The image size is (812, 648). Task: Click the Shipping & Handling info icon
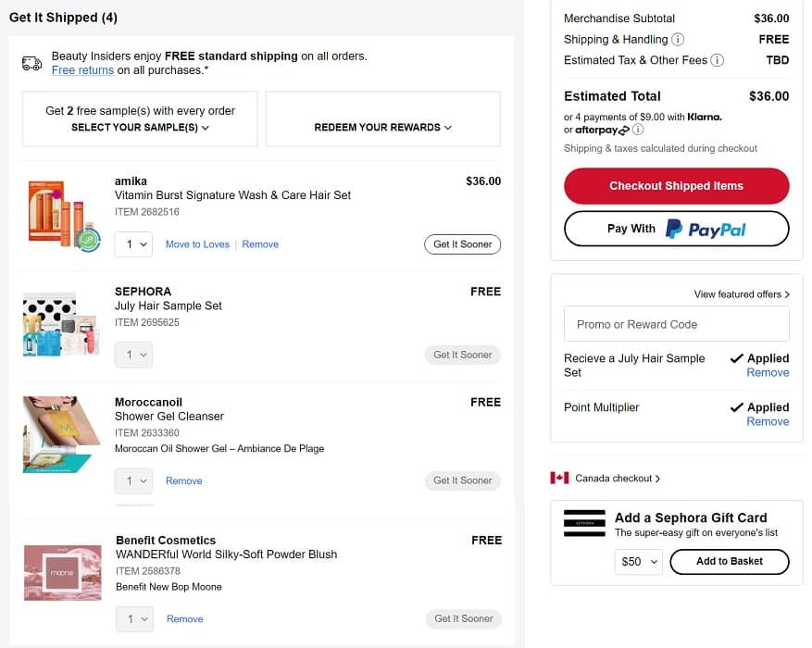point(678,40)
